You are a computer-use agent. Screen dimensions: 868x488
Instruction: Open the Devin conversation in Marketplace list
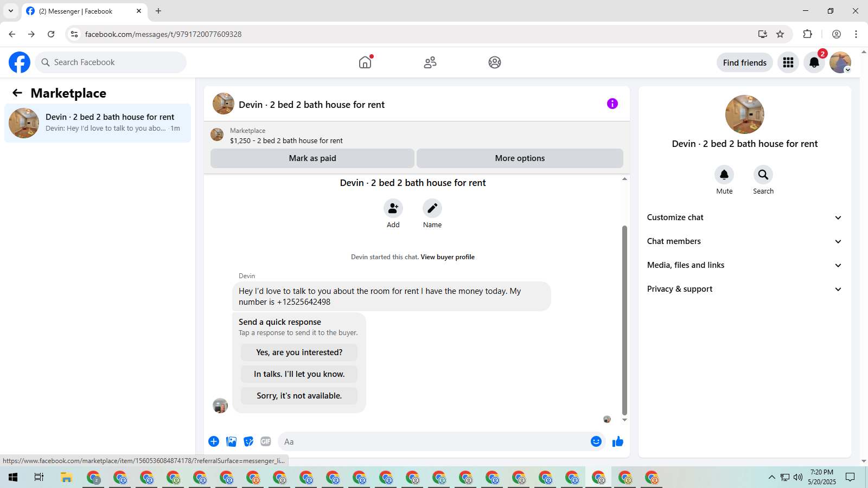98,123
